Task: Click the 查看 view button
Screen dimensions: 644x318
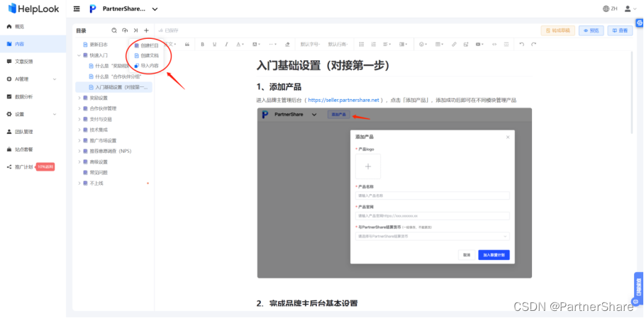Action: [x=620, y=30]
